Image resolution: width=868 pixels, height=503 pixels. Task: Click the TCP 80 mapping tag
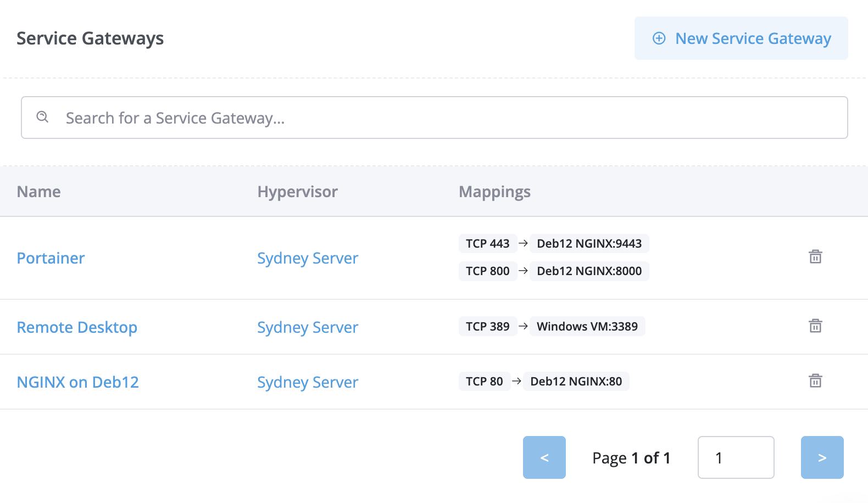point(484,381)
